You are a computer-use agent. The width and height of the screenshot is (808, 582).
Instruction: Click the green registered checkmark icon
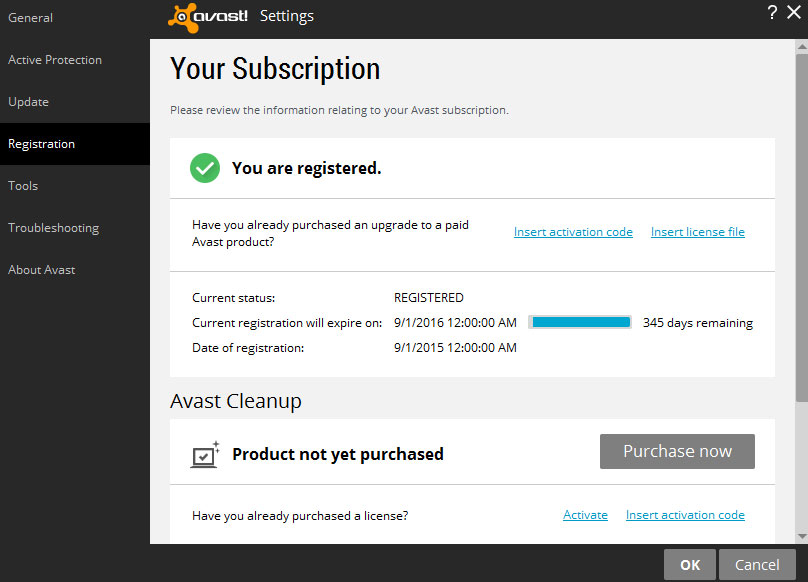point(205,168)
